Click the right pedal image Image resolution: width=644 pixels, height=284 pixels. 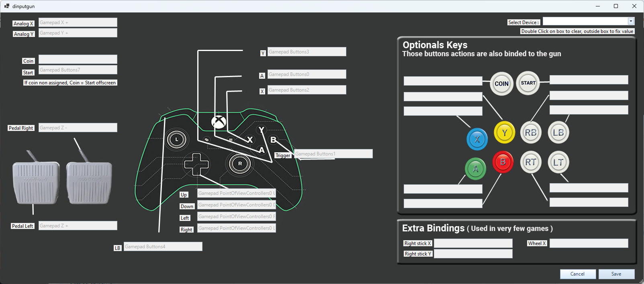[89, 183]
